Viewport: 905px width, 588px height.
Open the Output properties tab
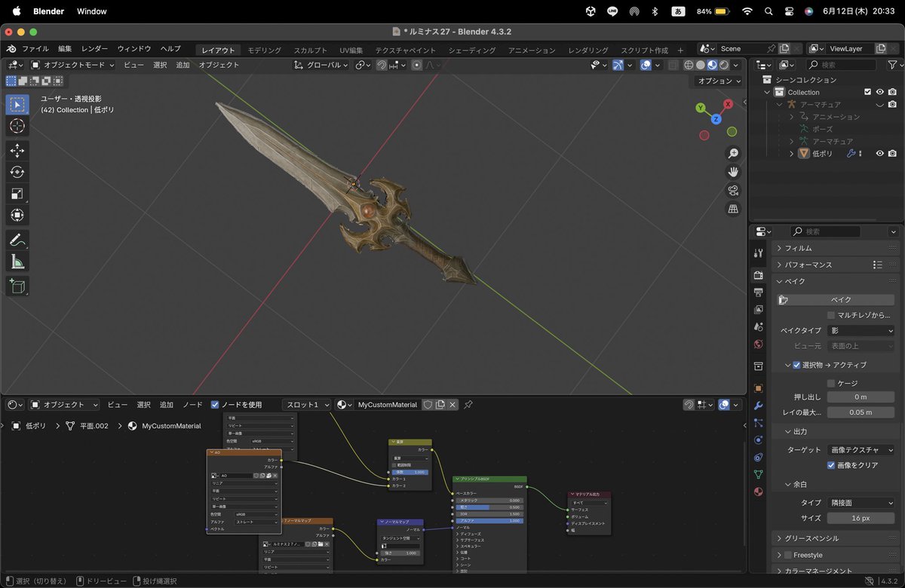(x=759, y=292)
